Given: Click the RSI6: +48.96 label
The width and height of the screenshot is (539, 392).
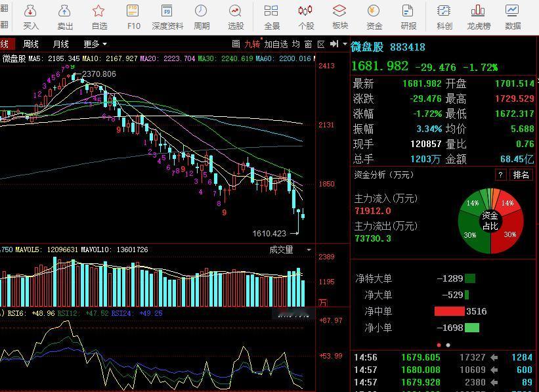Looking at the screenshot, I should (x=31, y=314).
